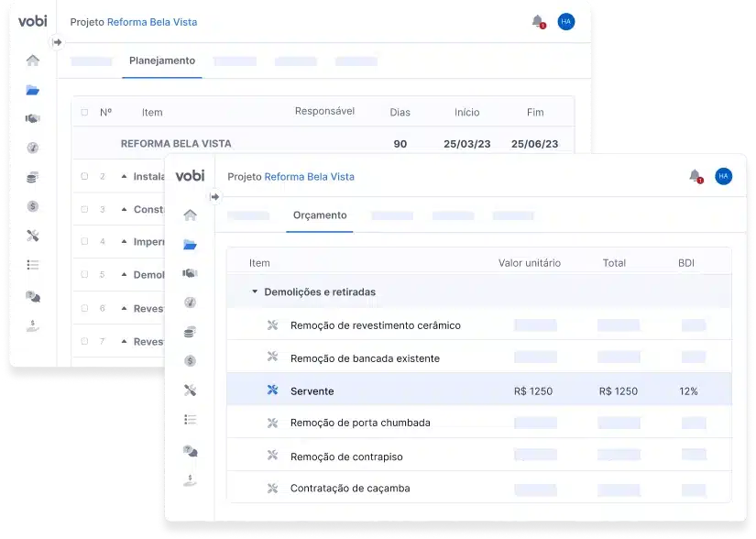Switch to the Planejamento tab
Image resolution: width=756 pixels, height=539 pixels.
coord(162,61)
